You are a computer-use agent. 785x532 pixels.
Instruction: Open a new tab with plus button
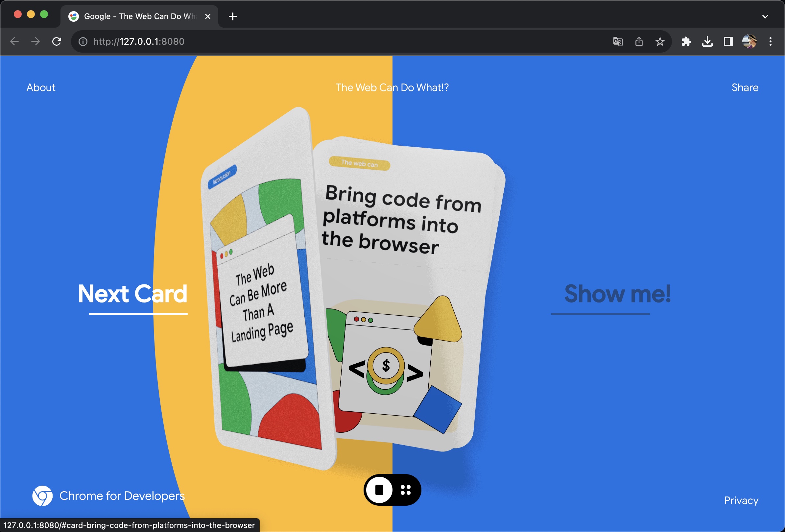tap(232, 16)
